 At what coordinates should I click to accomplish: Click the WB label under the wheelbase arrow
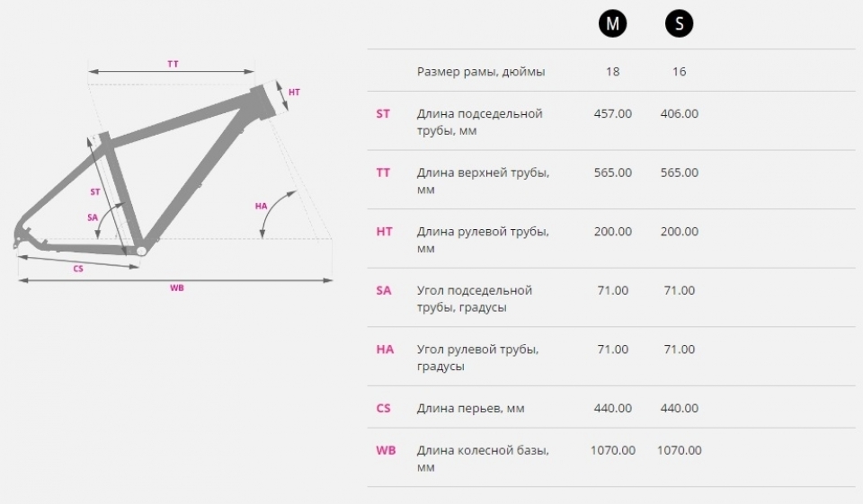click(177, 287)
